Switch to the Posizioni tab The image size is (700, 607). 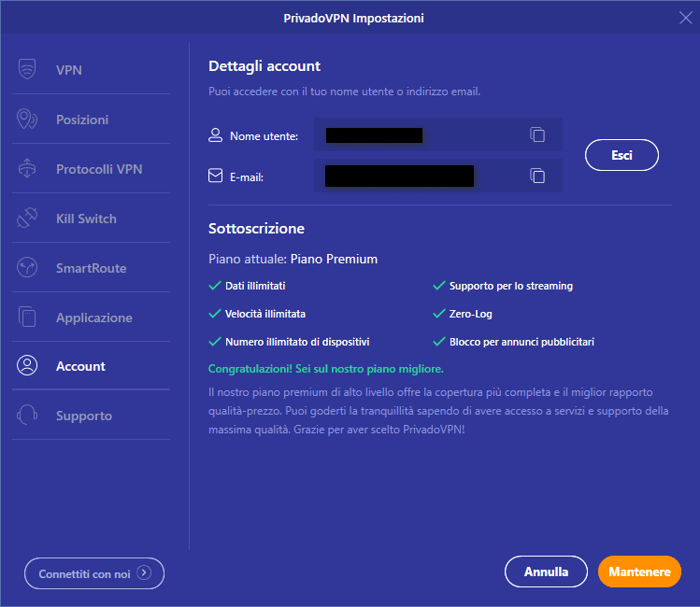pyautogui.click(x=82, y=120)
